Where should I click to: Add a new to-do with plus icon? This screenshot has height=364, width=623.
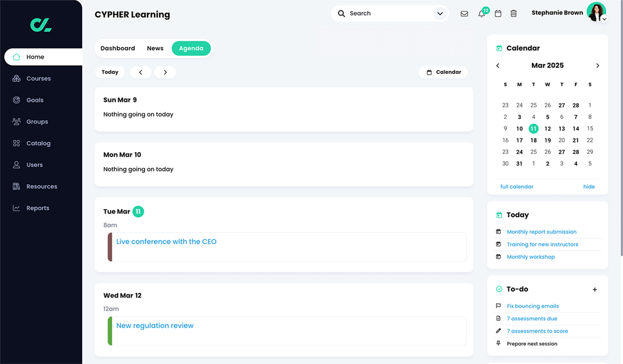(595, 289)
